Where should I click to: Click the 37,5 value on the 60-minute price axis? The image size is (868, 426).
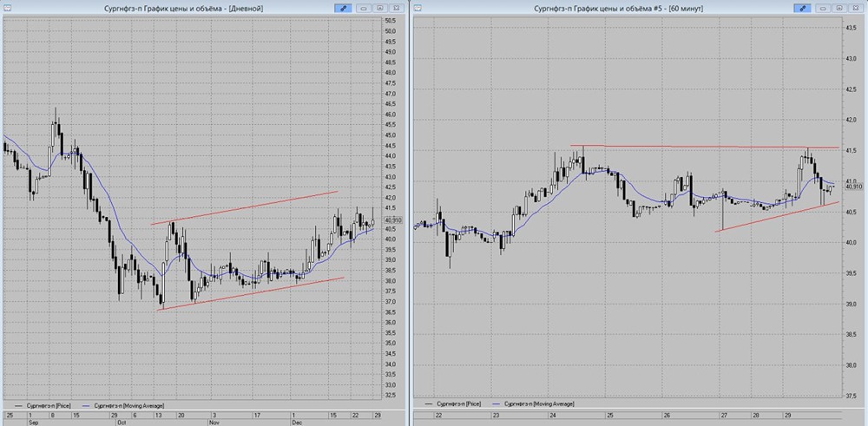(852, 395)
